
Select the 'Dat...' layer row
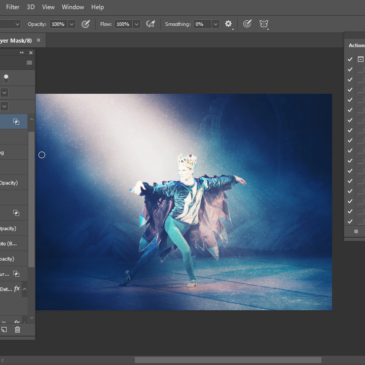tap(14, 289)
